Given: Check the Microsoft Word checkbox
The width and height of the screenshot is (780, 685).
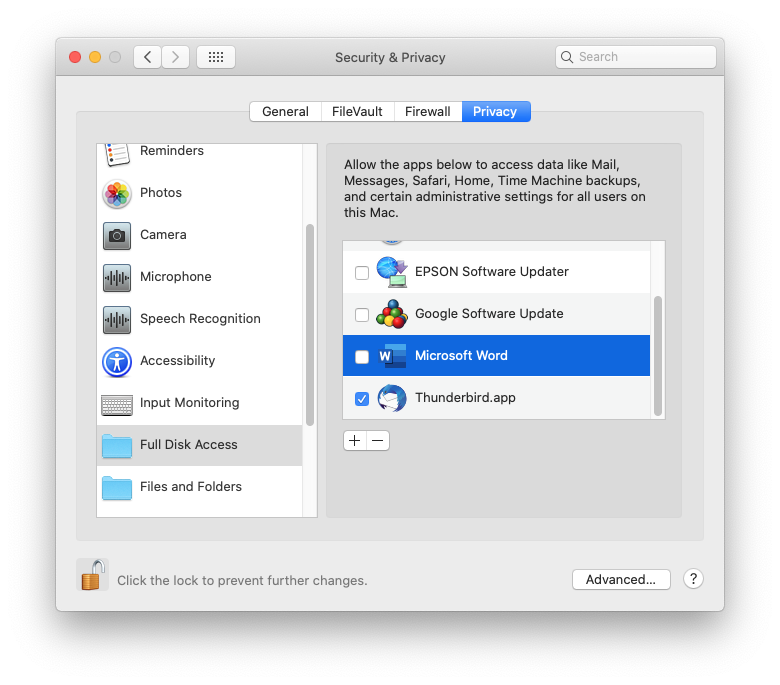Looking at the screenshot, I should coord(362,357).
